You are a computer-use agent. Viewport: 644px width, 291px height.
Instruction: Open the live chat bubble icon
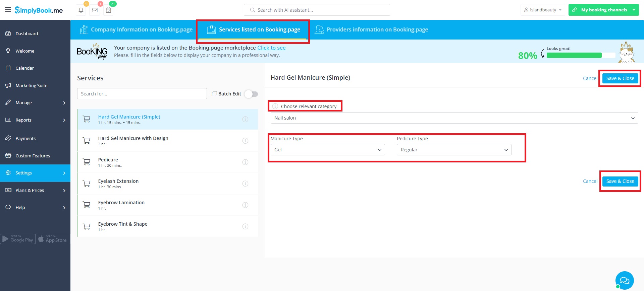(624, 280)
